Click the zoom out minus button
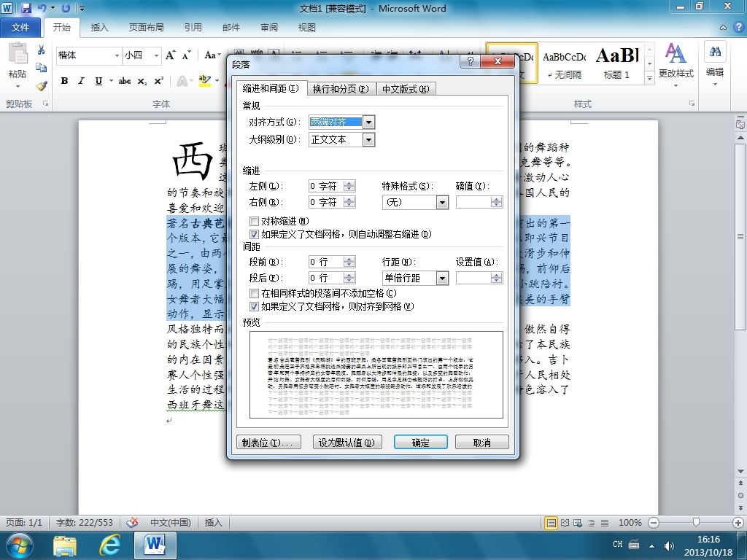Viewport: 747px width, 560px height. pyautogui.click(x=654, y=523)
